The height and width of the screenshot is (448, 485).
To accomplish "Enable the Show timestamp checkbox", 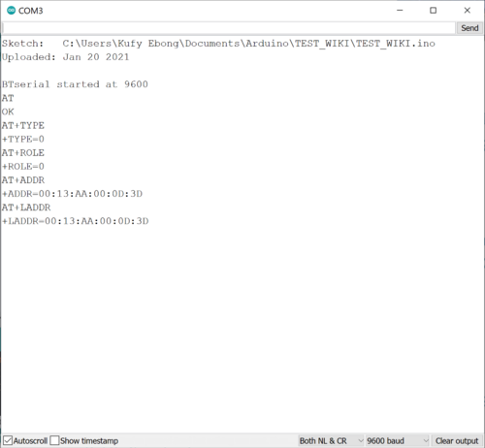I will [54, 440].
